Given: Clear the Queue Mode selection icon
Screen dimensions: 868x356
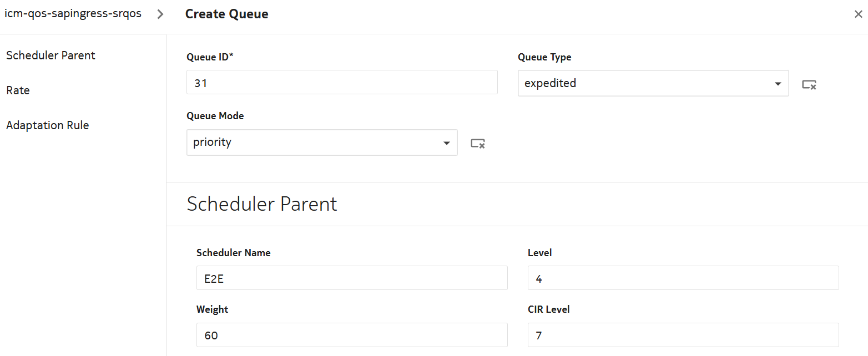Looking at the screenshot, I should (x=478, y=143).
